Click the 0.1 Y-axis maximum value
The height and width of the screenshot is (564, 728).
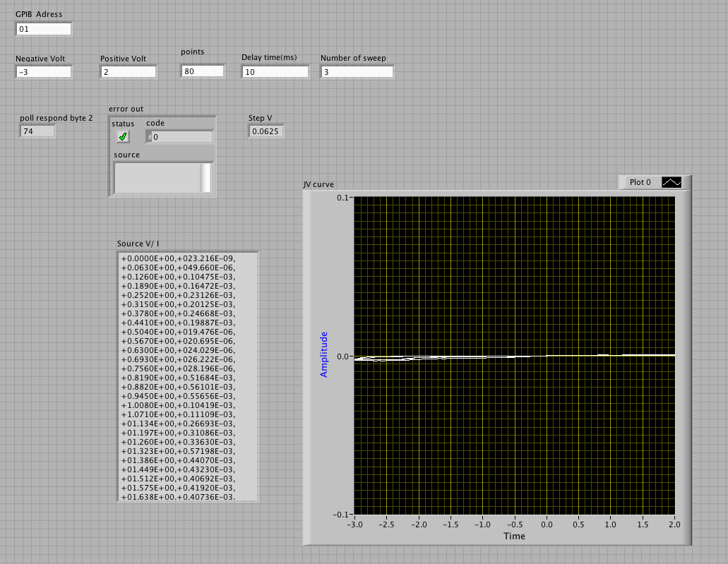(342, 198)
